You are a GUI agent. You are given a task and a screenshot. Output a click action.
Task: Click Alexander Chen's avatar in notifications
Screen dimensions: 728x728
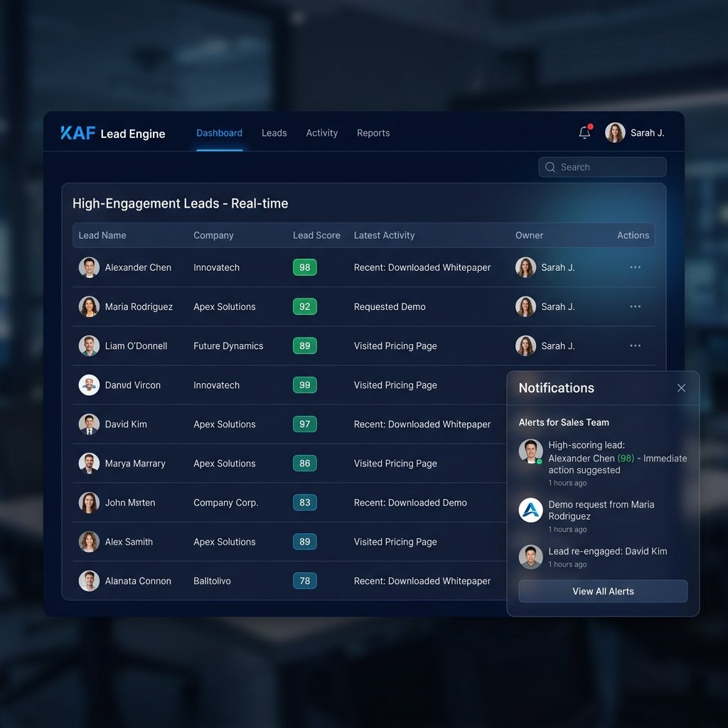[530, 451]
